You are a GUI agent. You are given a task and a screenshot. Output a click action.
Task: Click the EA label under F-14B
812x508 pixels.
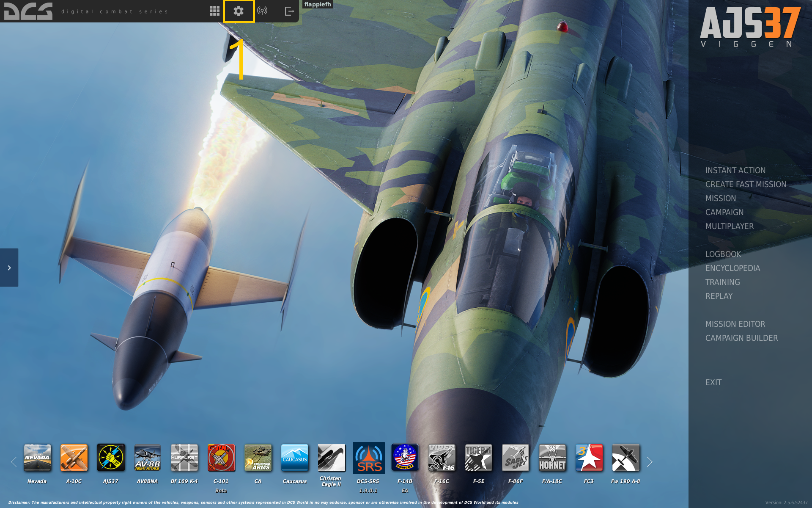coord(405,491)
